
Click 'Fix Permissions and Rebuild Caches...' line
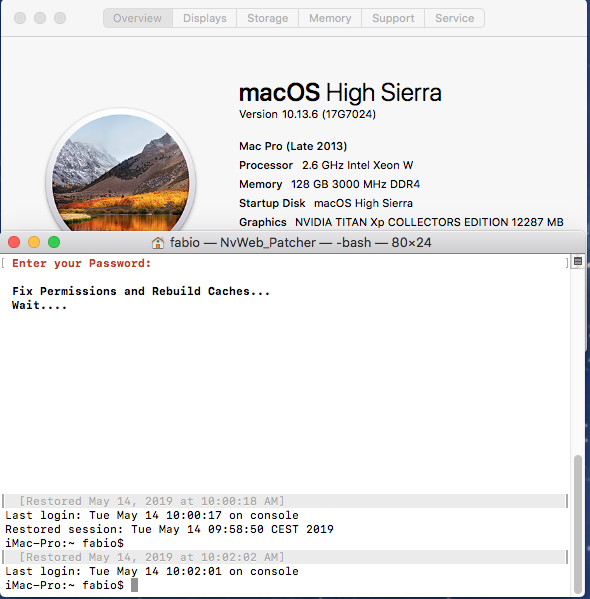tap(141, 291)
